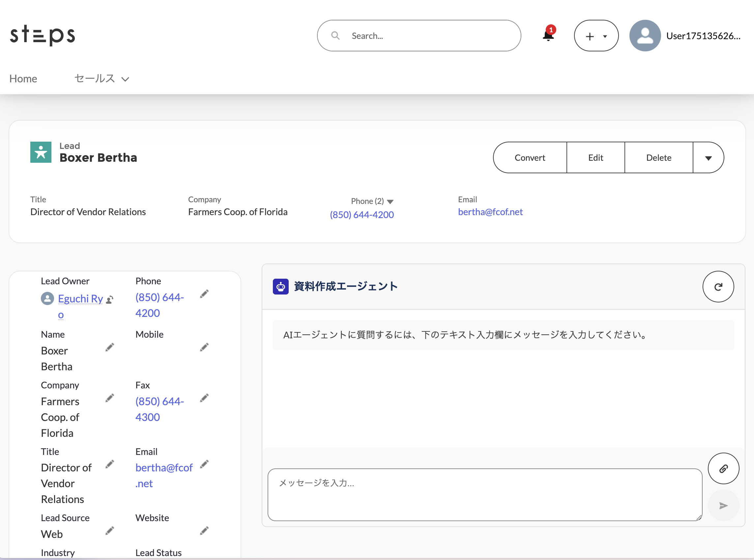The width and height of the screenshot is (754, 560).
Task: Click pencil icon next to Phone field
Action: coord(204,294)
